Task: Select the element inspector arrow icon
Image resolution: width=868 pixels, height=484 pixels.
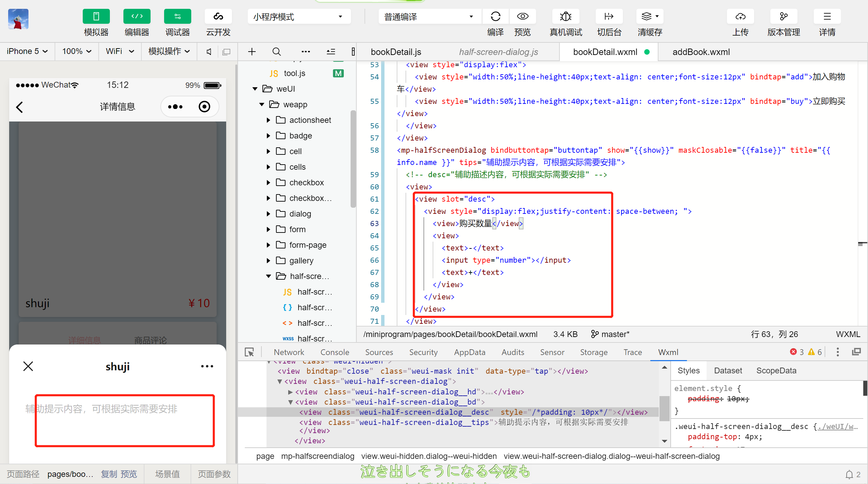Action: [x=250, y=352]
